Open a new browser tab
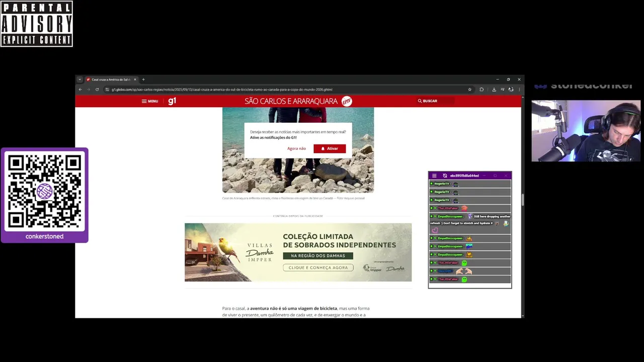The width and height of the screenshot is (644, 362). (x=143, y=79)
